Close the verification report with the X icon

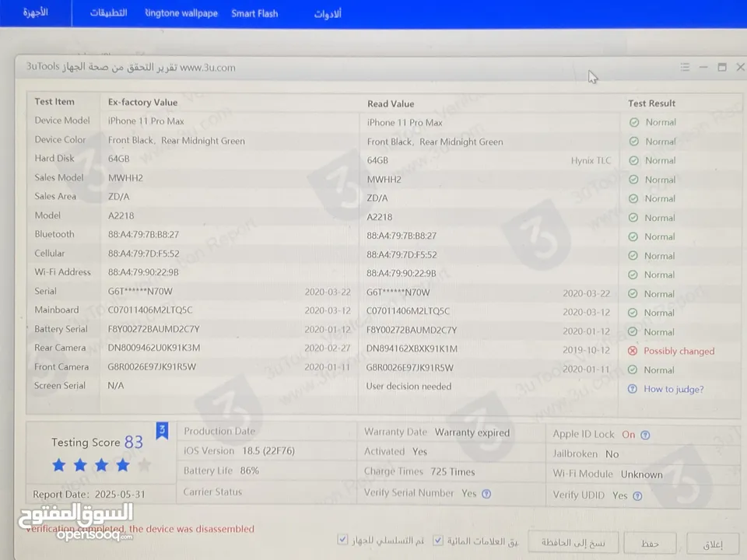tap(740, 67)
